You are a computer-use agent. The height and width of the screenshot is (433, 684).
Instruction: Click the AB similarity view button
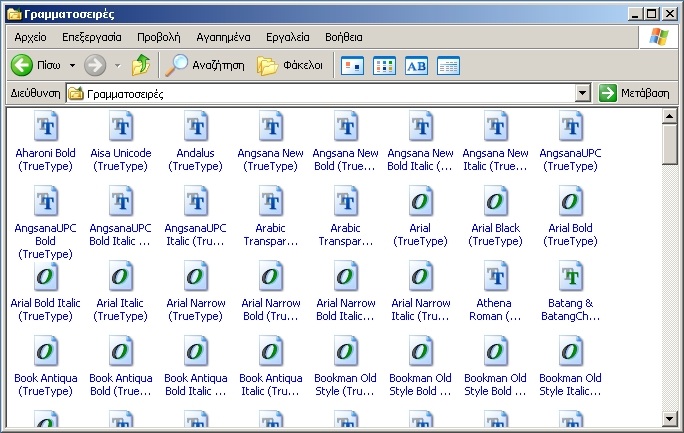[416, 66]
